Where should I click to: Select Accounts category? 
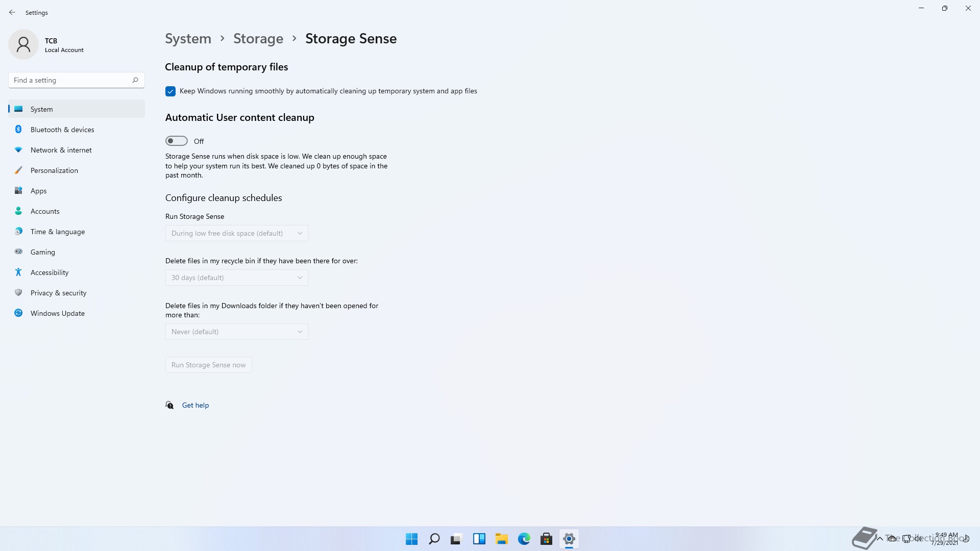77,211
